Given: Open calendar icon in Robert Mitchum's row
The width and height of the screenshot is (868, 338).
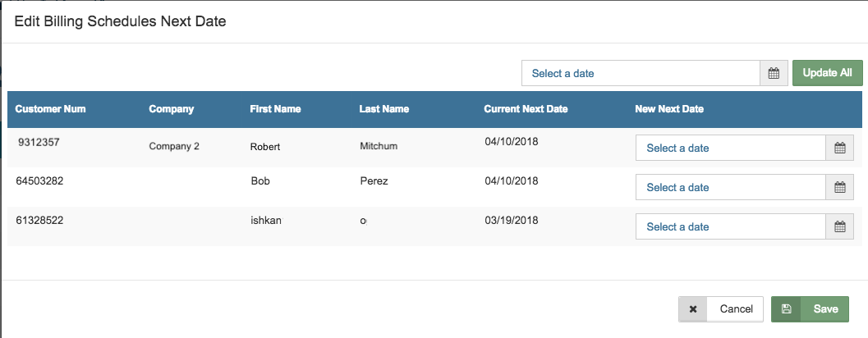Looking at the screenshot, I should tap(839, 148).
